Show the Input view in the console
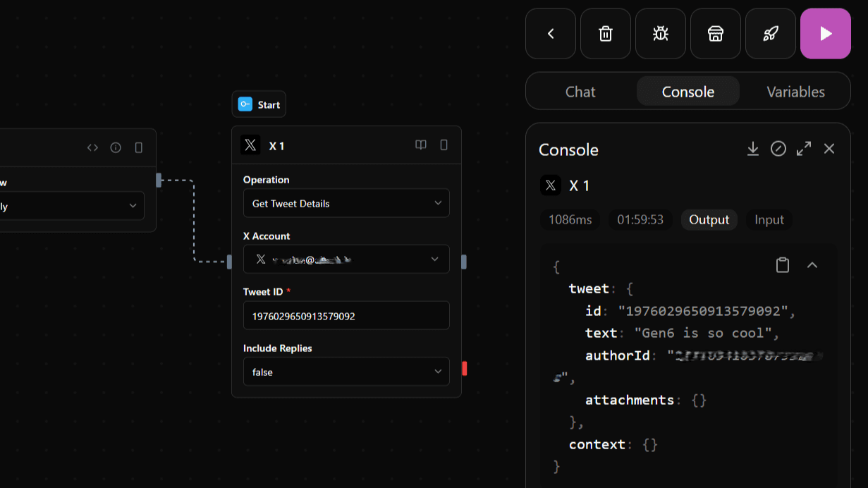This screenshot has height=488, width=868. click(769, 220)
